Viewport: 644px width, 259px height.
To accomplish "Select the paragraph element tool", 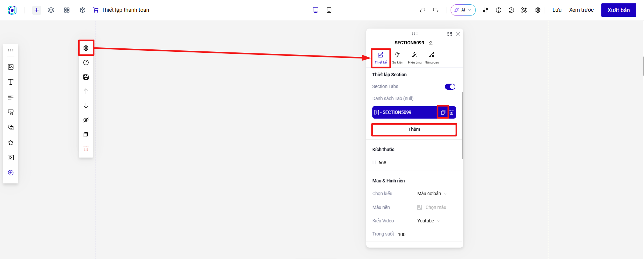I will coord(11,97).
